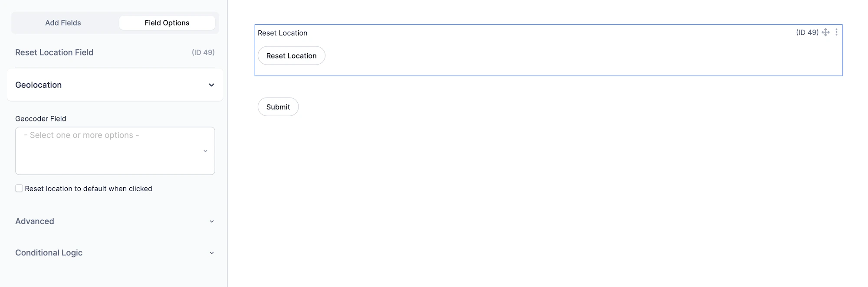Image resolution: width=868 pixels, height=287 pixels.
Task: Click the Advanced section chevron icon
Action: click(212, 222)
